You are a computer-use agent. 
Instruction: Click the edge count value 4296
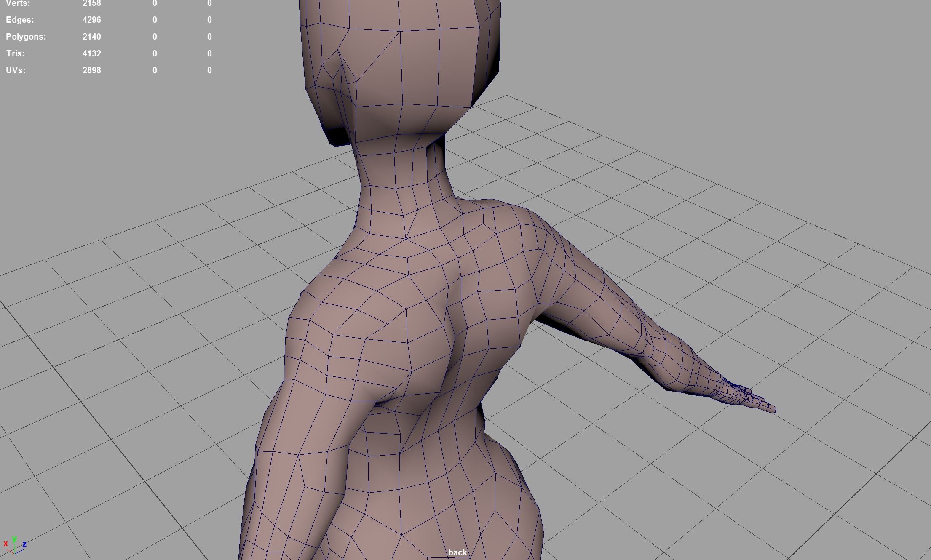[x=92, y=20]
